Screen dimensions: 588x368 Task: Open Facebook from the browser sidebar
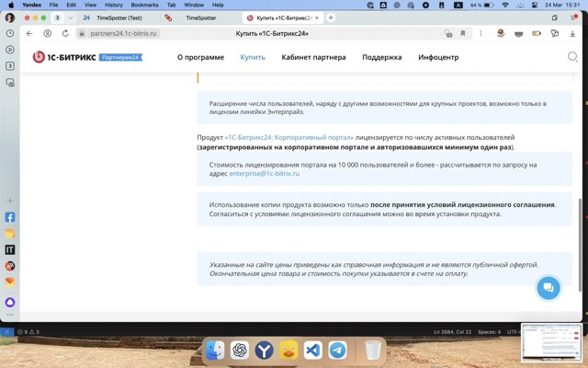pos(10,218)
